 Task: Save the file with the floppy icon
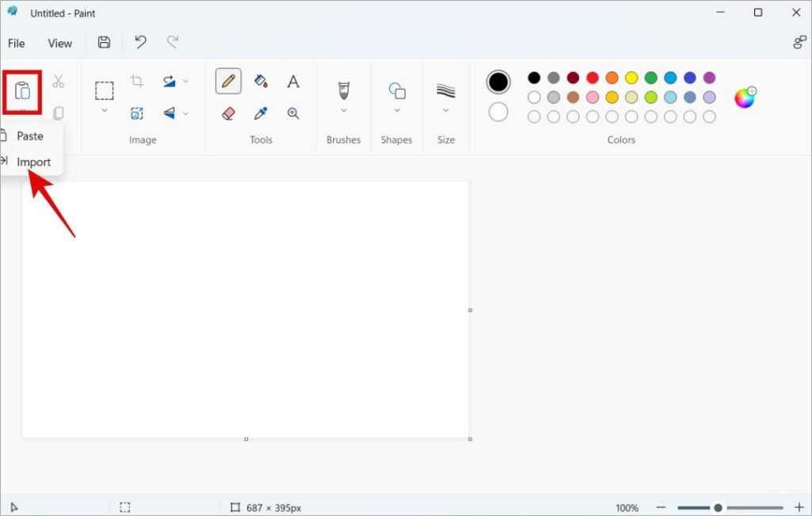(x=104, y=43)
